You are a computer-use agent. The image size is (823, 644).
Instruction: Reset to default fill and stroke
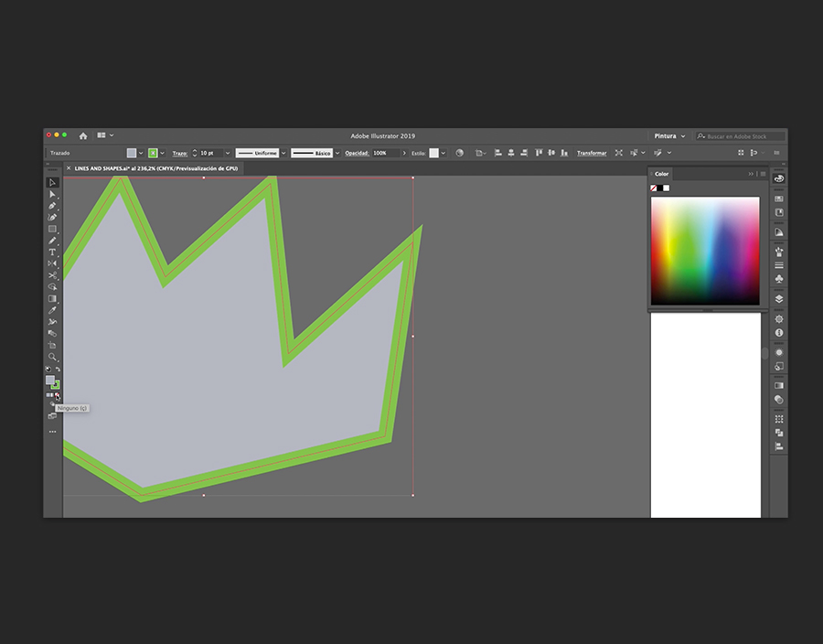[x=48, y=369]
